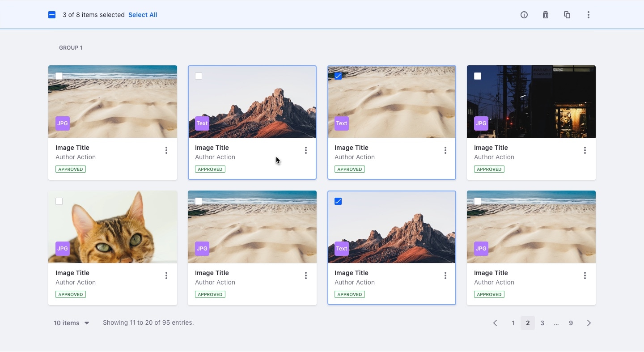Open the overflow menu in the top toolbar
Image resolution: width=644 pixels, height=352 pixels.
589,15
